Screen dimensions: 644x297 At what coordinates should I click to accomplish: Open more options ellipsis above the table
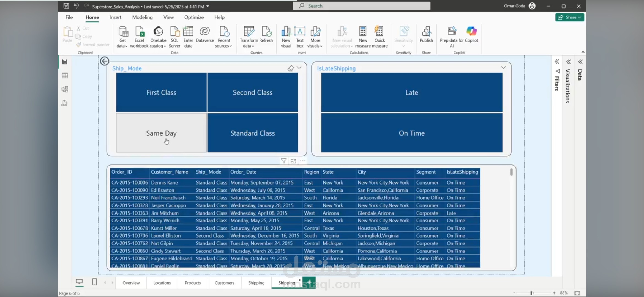[x=303, y=161]
